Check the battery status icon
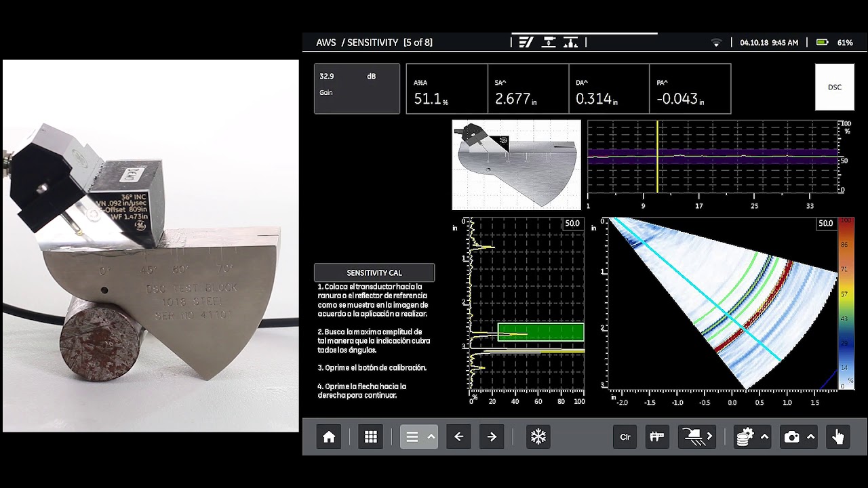Screen dimensions: 868x488 coord(823,42)
